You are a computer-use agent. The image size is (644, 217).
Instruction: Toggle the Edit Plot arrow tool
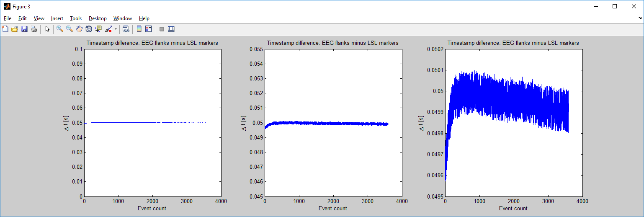(47, 29)
